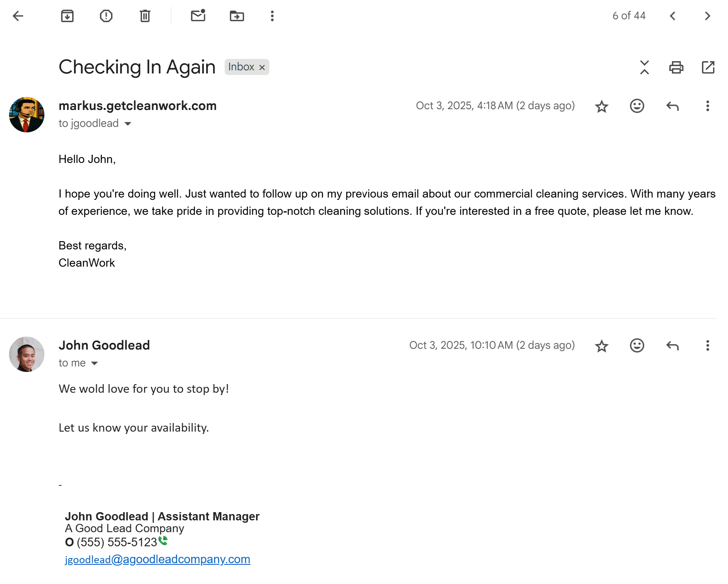Viewport: 728px width, 584px height.
Task: Go back to the inbox list
Action: (18, 16)
